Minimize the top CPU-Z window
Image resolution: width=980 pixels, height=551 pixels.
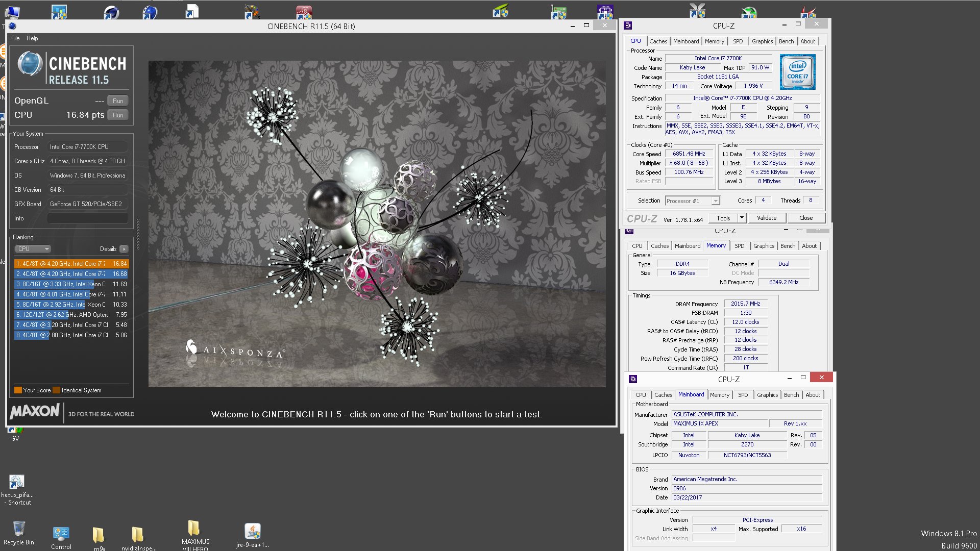click(x=784, y=24)
